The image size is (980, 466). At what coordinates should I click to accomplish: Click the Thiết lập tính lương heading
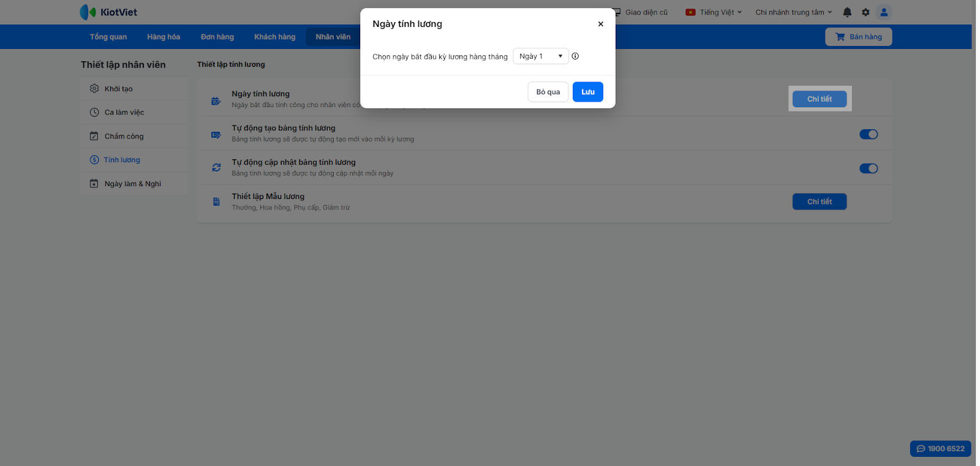click(x=231, y=64)
